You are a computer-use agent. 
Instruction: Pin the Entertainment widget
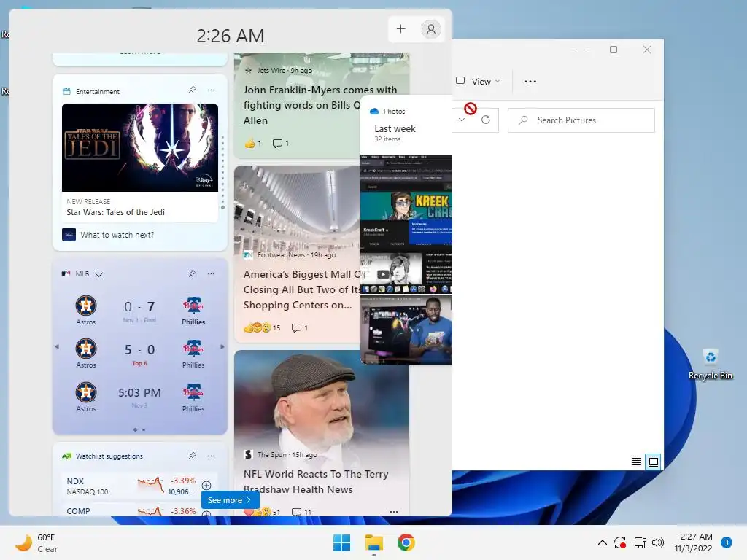(193, 90)
